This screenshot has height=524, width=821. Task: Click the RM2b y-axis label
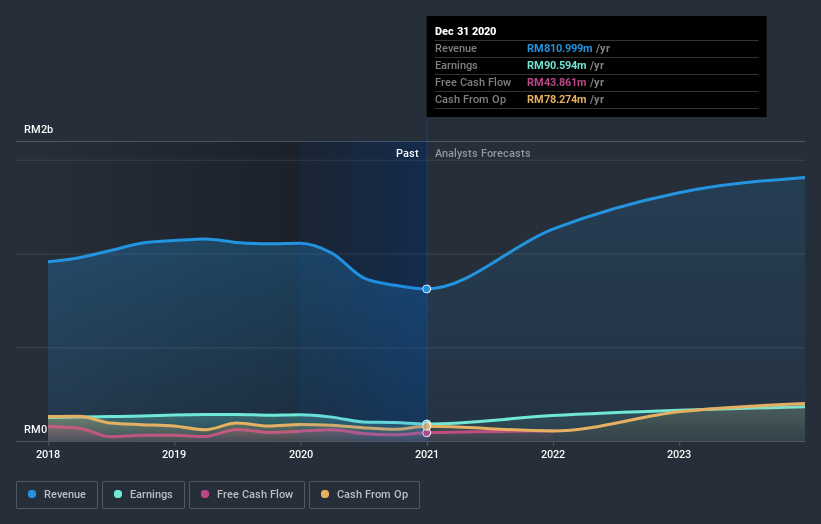coord(38,129)
